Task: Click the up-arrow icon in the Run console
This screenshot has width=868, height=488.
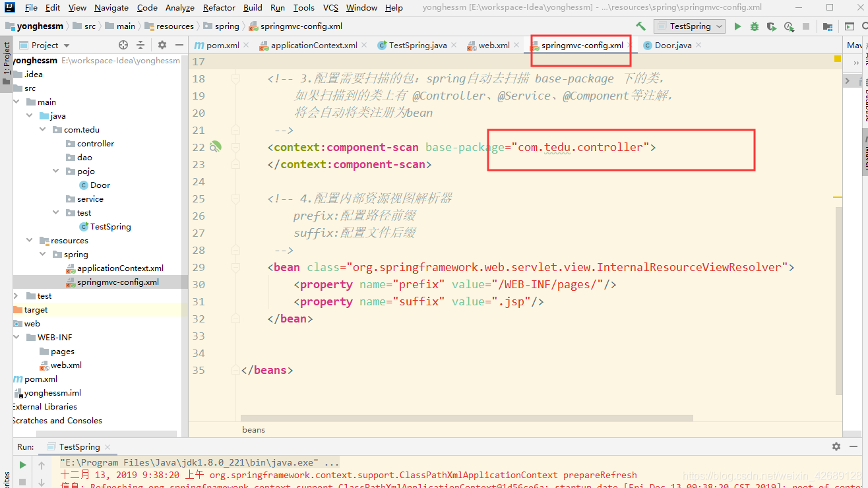Action: tap(42, 465)
